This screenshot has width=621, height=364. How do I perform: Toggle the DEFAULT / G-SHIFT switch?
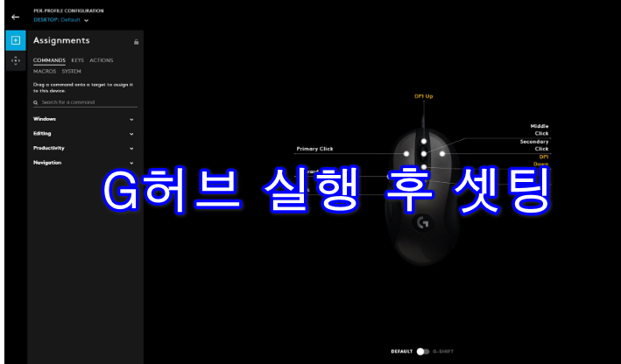(x=422, y=352)
